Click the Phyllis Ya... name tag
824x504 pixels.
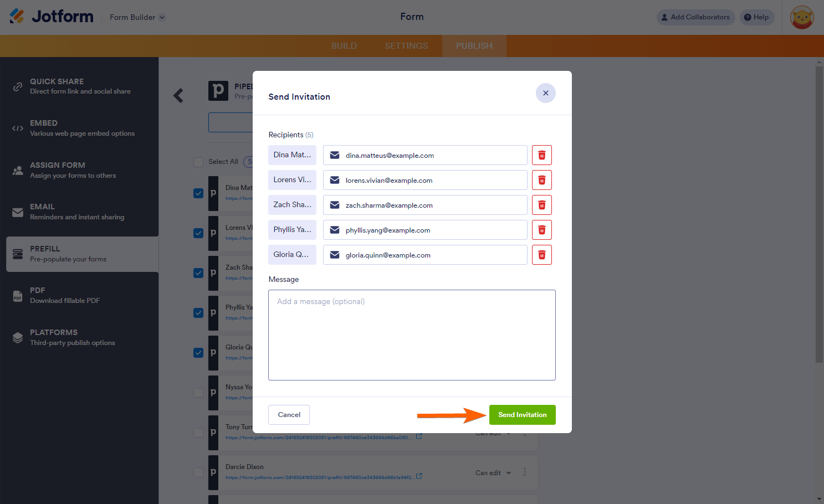(x=292, y=230)
